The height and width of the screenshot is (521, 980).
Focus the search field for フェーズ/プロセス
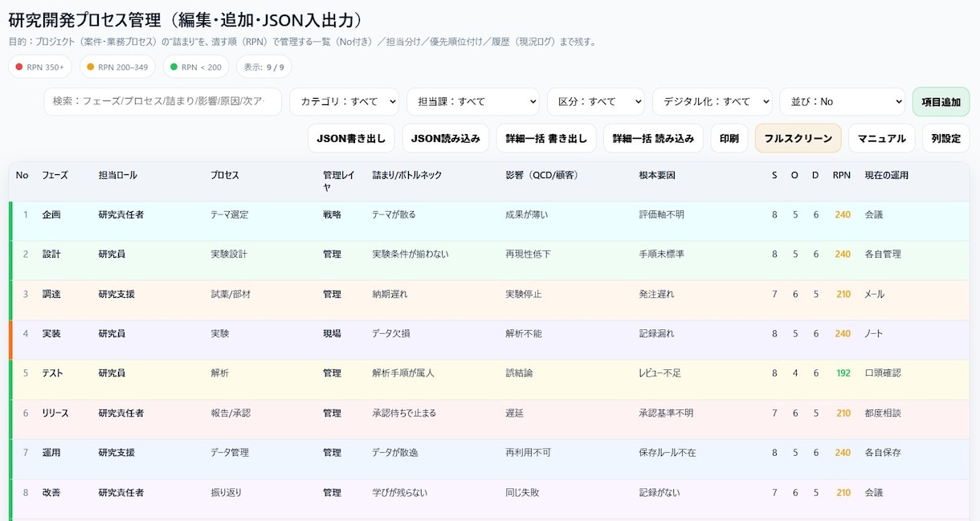click(x=163, y=102)
